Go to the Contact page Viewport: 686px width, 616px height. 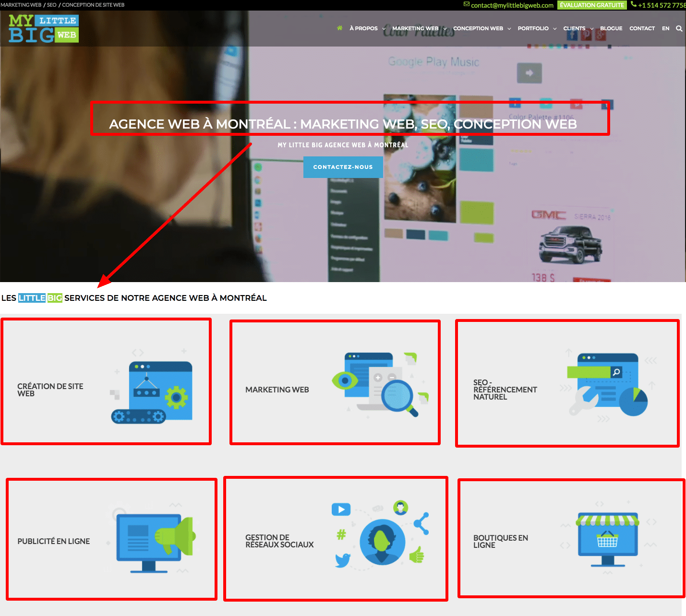642,28
